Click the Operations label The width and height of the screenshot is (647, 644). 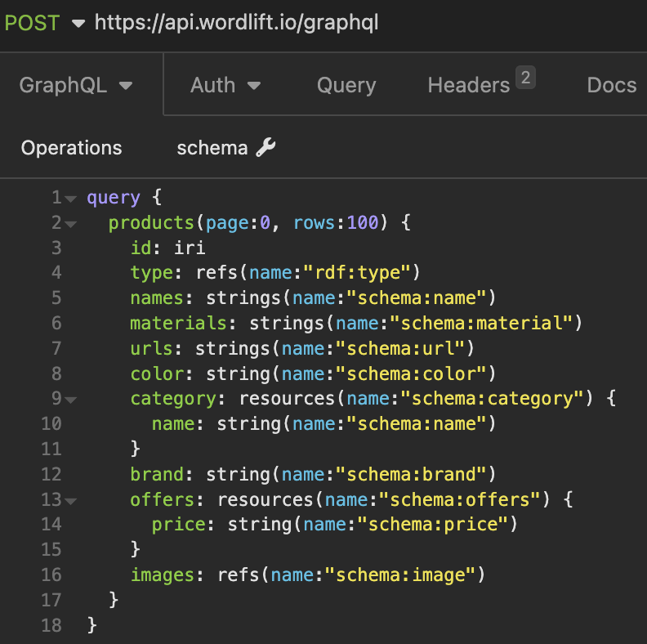click(x=71, y=148)
